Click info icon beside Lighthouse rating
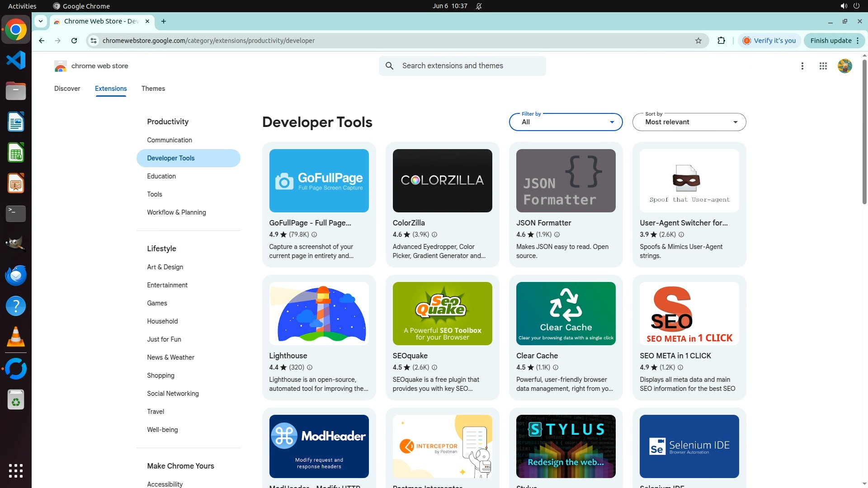Screen dimensions: 868x488 point(310,367)
